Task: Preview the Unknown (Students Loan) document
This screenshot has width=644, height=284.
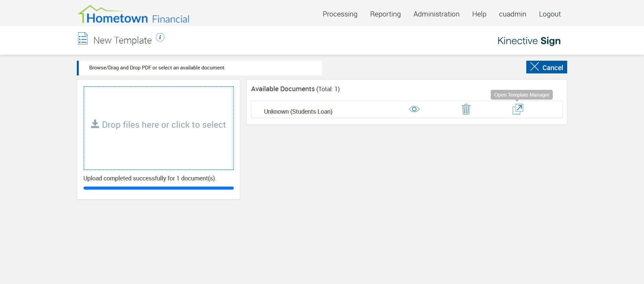Action: point(414,109)
